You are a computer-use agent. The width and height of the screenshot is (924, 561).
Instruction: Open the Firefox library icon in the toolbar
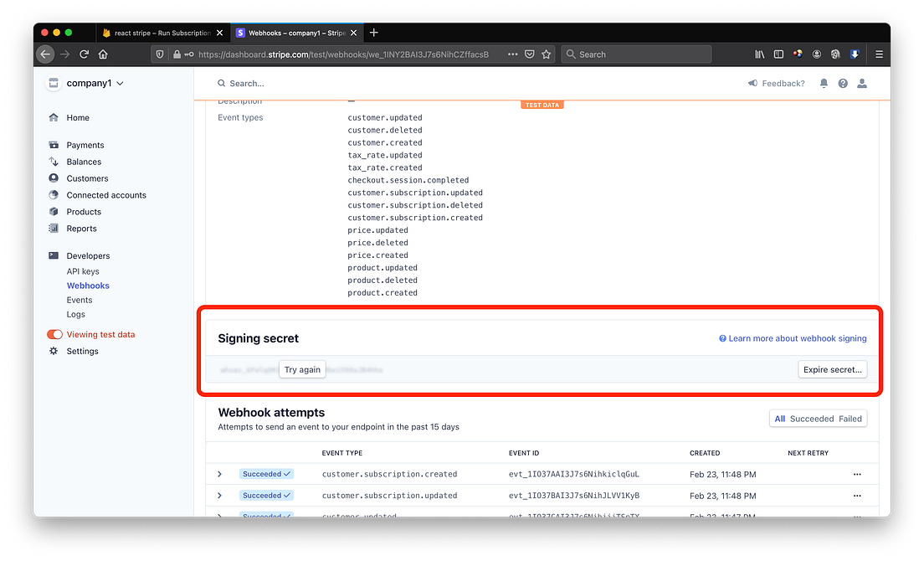coord(759,54)
